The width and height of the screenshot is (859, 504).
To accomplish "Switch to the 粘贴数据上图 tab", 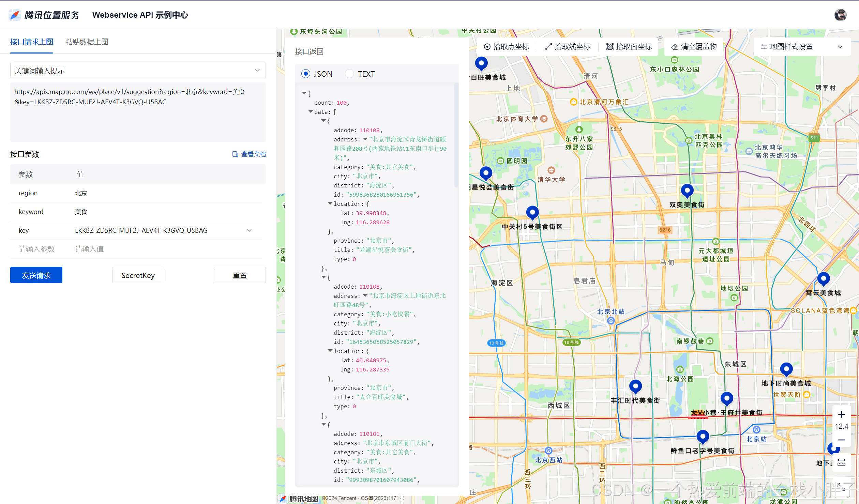I will point(87,42).
